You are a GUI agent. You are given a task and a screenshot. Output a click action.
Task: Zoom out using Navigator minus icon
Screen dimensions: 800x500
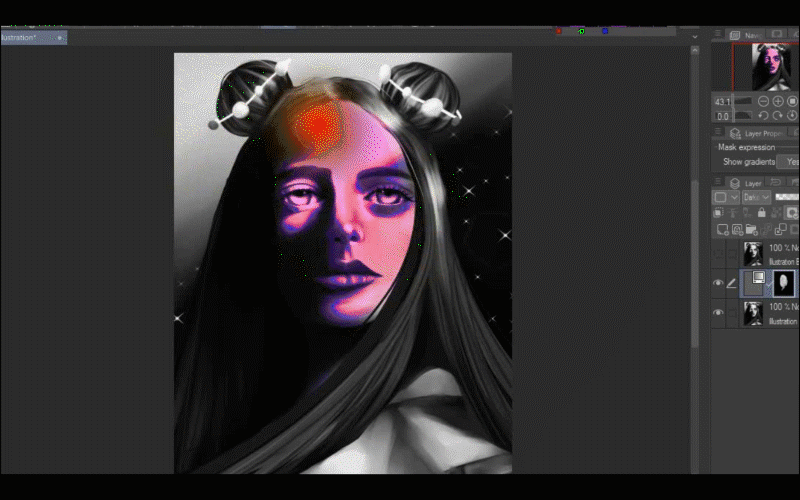tap(763, 101)
